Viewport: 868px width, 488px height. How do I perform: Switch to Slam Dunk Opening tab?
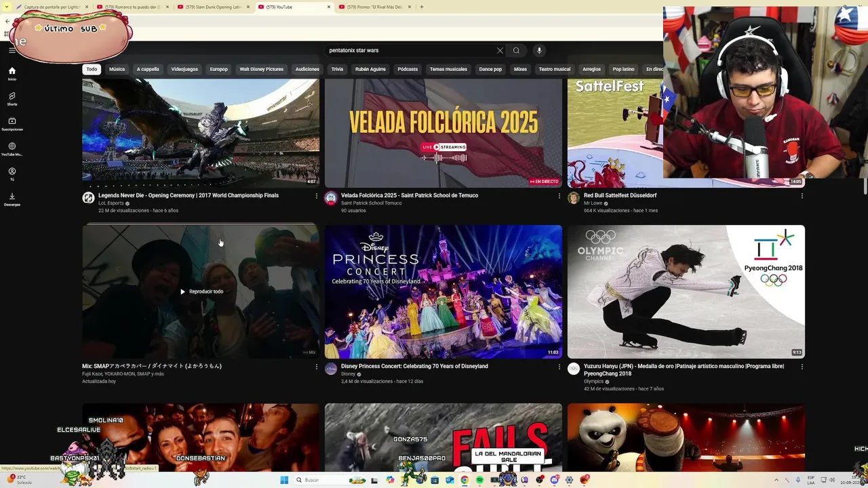[x=212, y=7]
